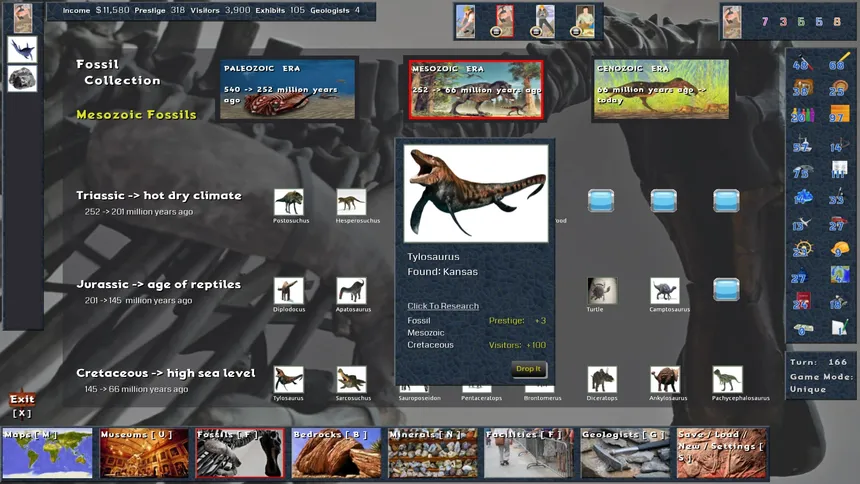
Task: Select the hammer resource icon showing 48
Action: [802, 61]
